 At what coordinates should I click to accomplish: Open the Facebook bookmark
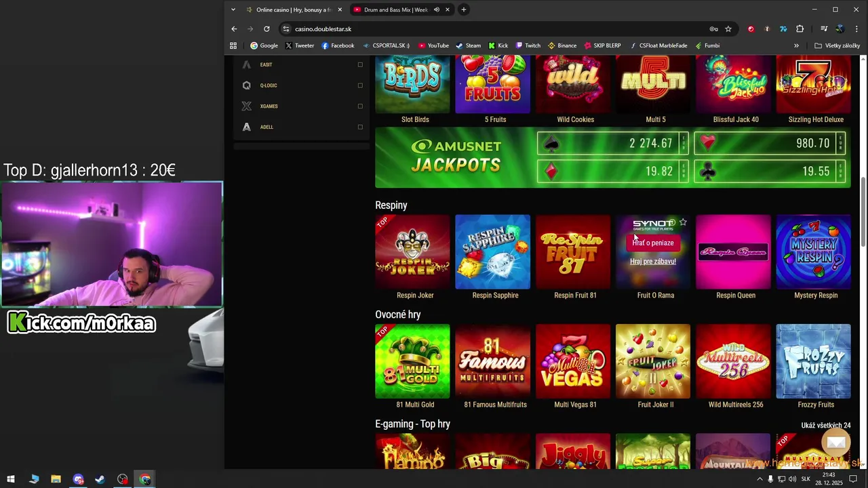click(x=338, y=45)
